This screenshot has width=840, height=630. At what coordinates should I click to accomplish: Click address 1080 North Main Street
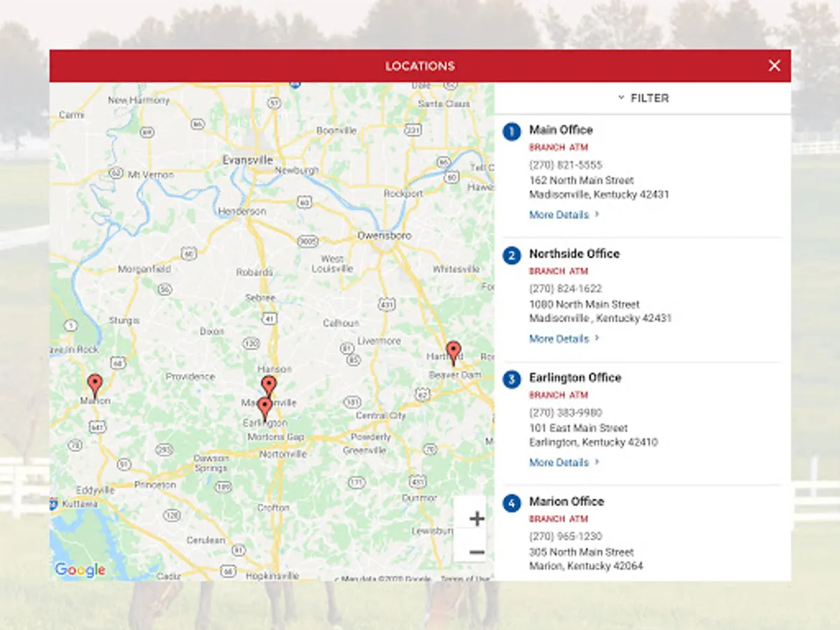584,304
